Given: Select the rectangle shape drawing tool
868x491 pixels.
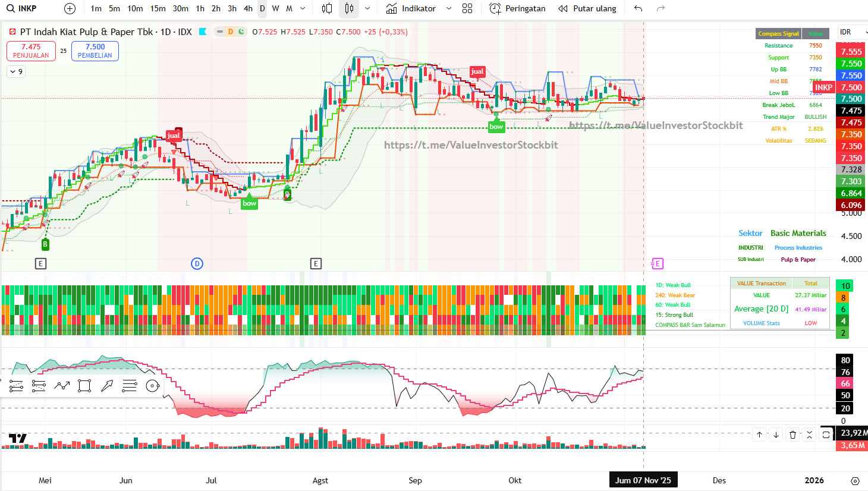Looking at the screenshot, I should coord(84,386).
